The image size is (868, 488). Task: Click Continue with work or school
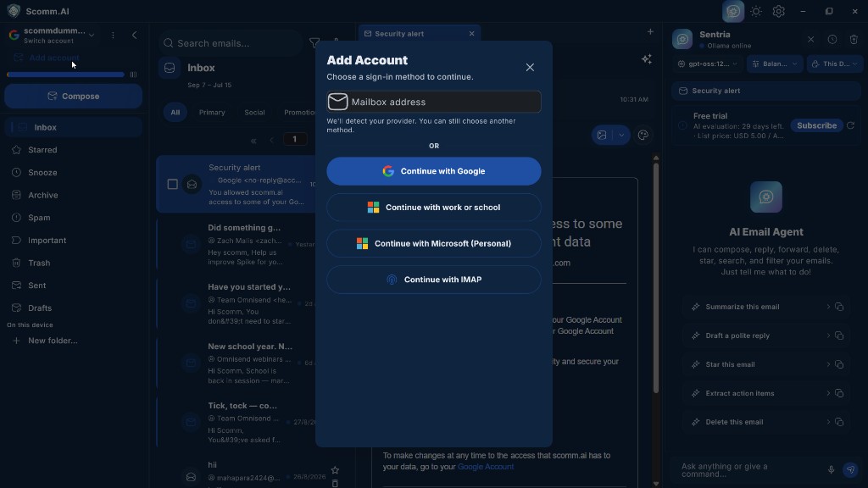(434, 208)
